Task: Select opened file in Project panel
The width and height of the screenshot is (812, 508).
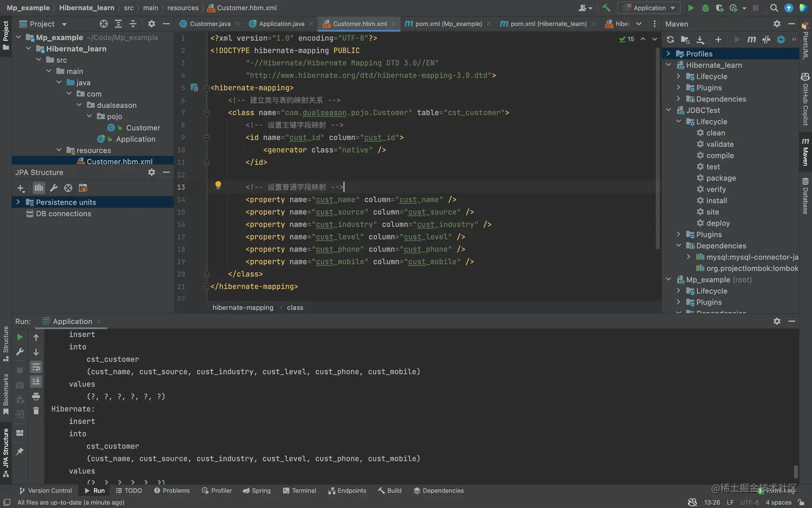Action: pyautogui.click(x=104, y=24)
